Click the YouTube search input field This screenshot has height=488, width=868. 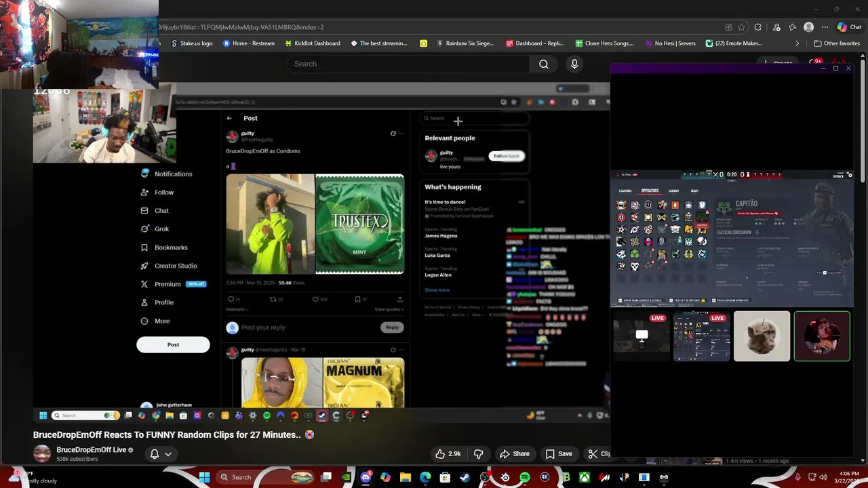pyautogui.click(x=408, y=64)
